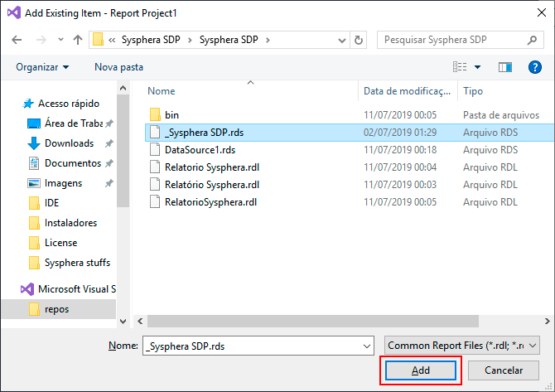555x392 pixels.
Task: Go back with the left arrow button
Action: pyautogui.click(x=17, y=40)
